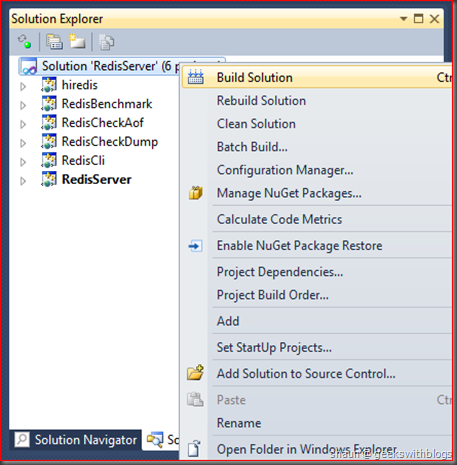Click the Open Folder in Windows Explorer icon
This screenshot has width=457, height=465.
[x=194, y=448]
